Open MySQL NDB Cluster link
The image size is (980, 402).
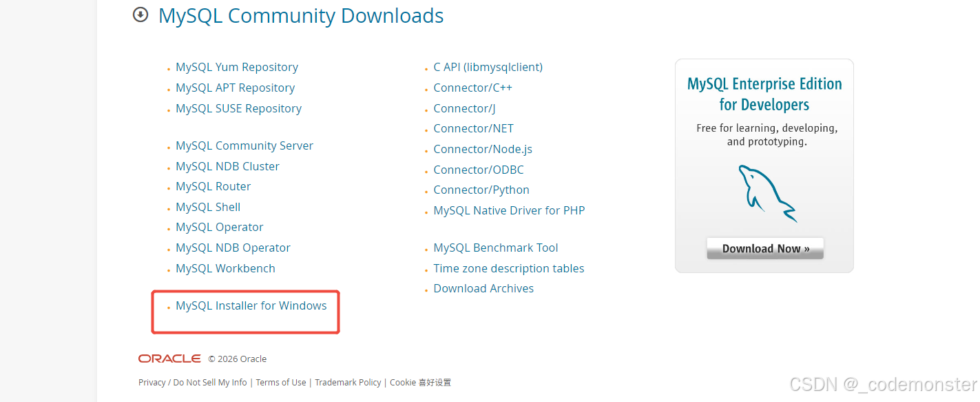(227, 166)
